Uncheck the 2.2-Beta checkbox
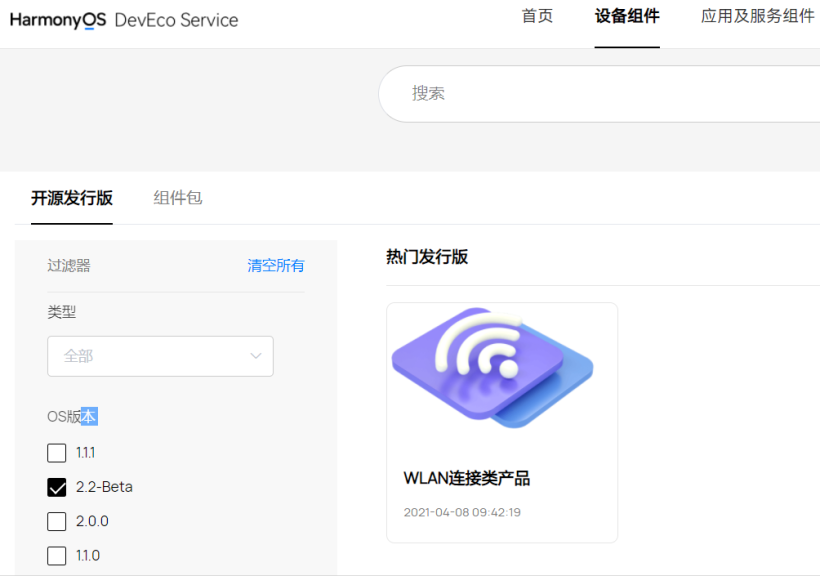 56,487
